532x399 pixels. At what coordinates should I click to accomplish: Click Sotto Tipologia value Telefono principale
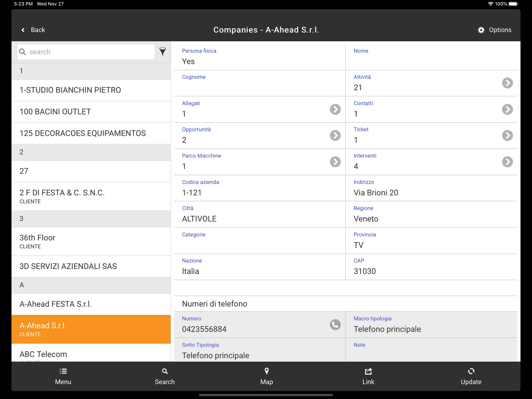click(216, 356)
